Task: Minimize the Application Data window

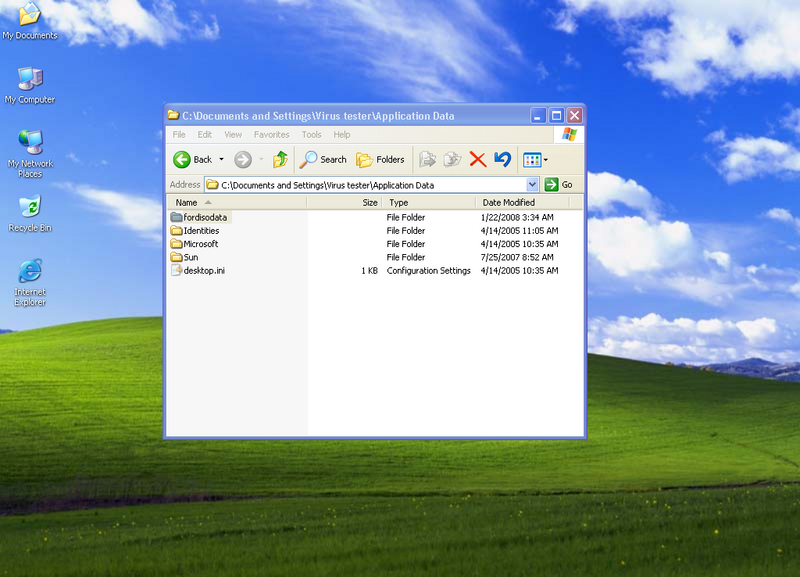Action: tap(538, 116)
